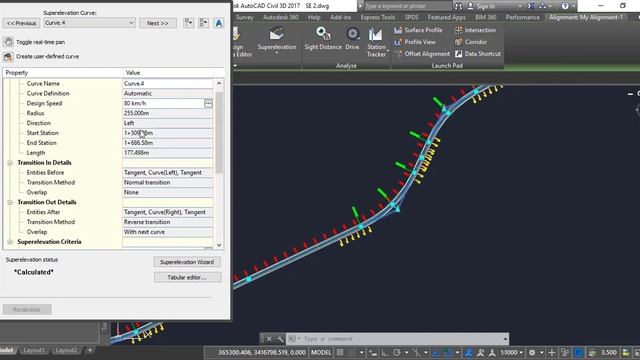
Task: Toggle polar tracking icon
Action: pyautogui.click(x=397, y=352)
